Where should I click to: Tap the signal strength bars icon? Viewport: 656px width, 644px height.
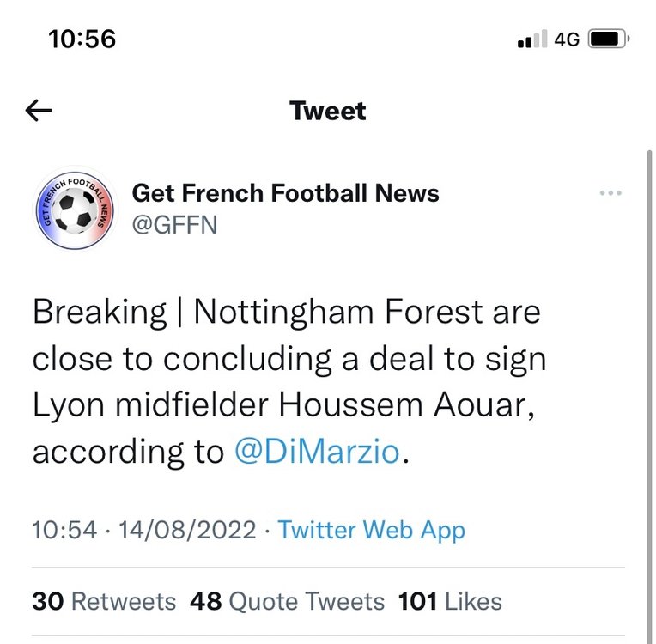click(x=532, y=39)
